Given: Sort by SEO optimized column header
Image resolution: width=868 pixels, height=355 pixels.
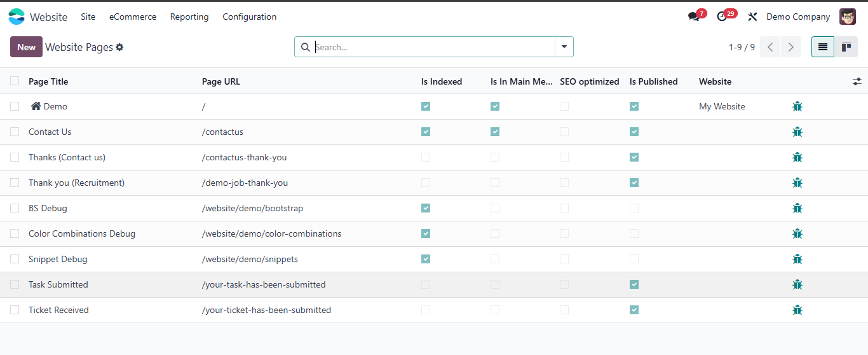Looking at the screenshot, I should point(590,81).
